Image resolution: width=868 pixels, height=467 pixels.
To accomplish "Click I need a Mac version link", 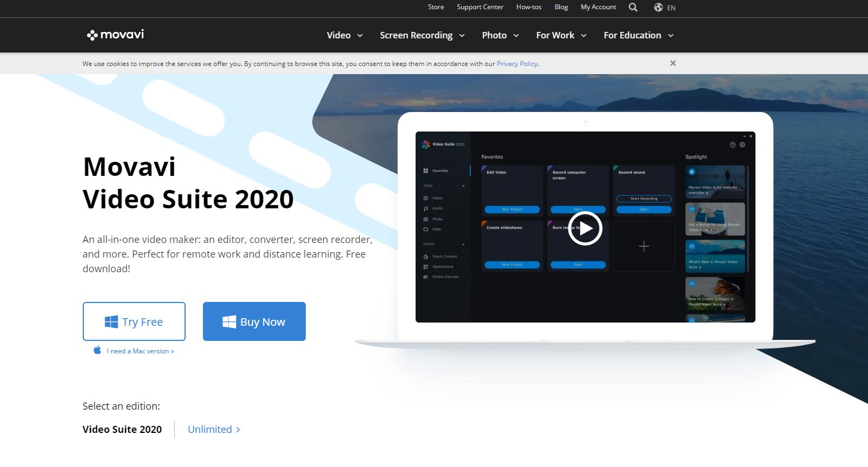I will [141, 351].
